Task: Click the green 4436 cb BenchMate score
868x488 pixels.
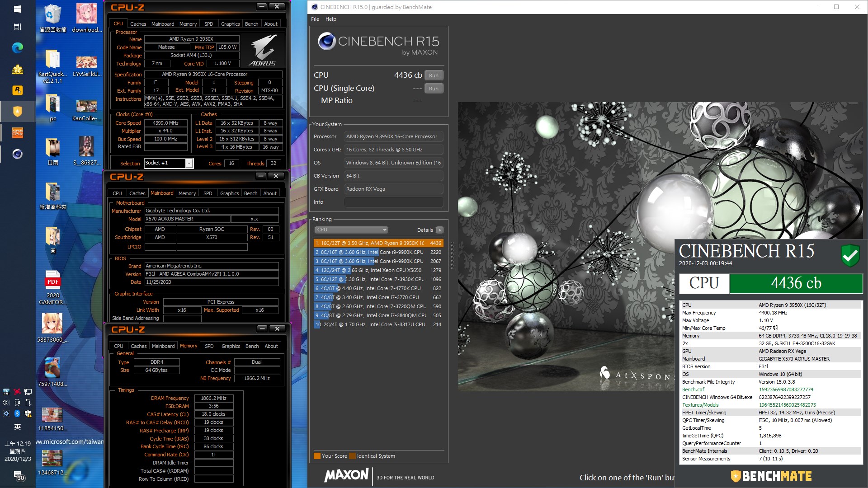Action: (796, 283)
